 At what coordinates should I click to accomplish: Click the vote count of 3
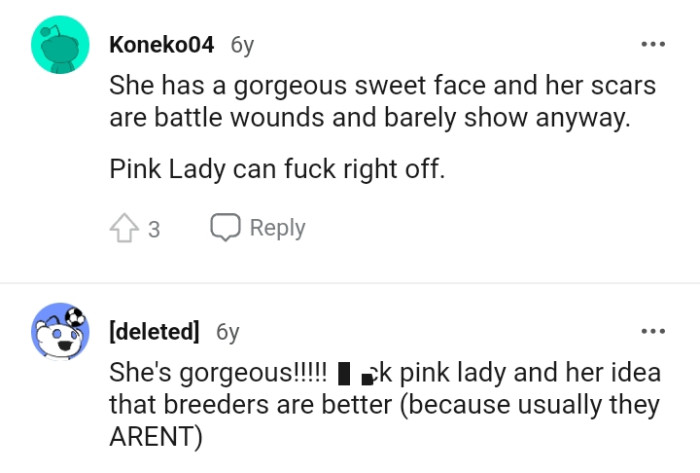click(x=153, y=229)
